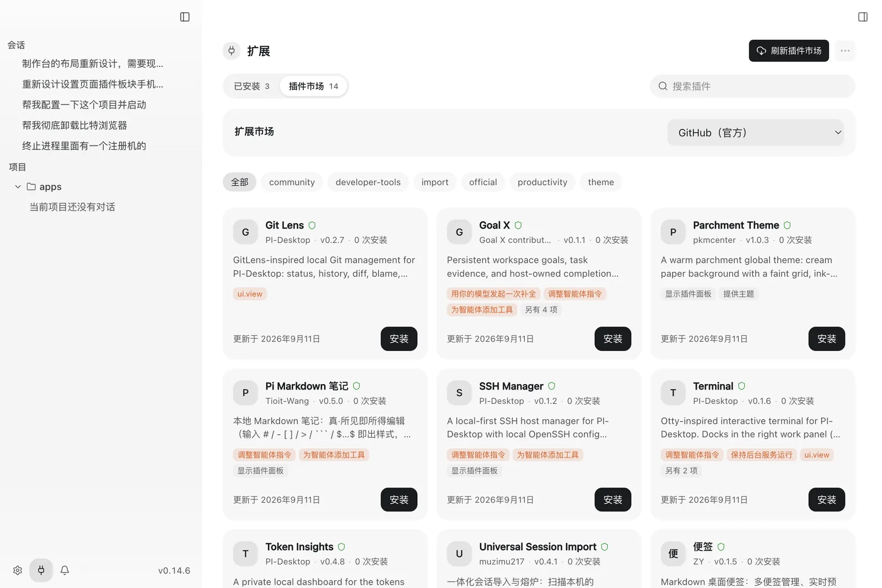Image resolution: width=882 pixels, height=588 pixels.
Task: Toggle the left sidebar panel icon
Action: click(x=185, y=17)
